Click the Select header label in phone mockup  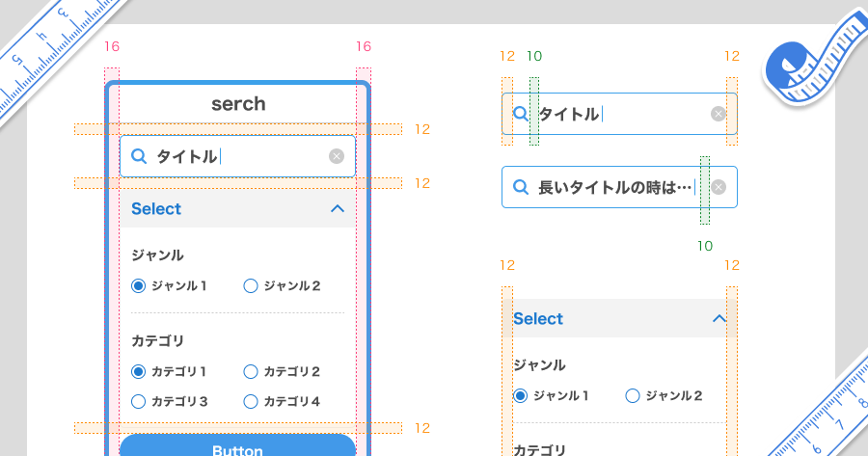pos(156,208)
